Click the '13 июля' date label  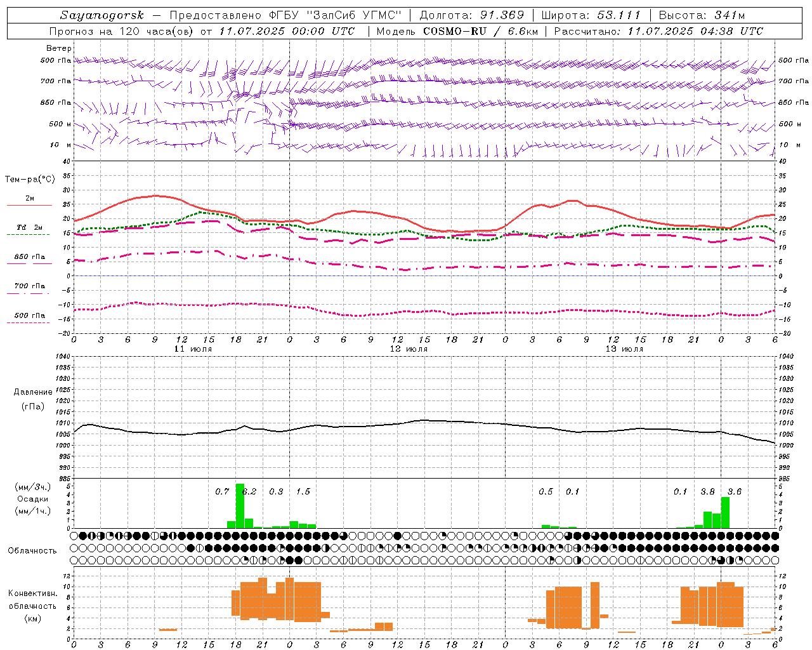[624, 348]
